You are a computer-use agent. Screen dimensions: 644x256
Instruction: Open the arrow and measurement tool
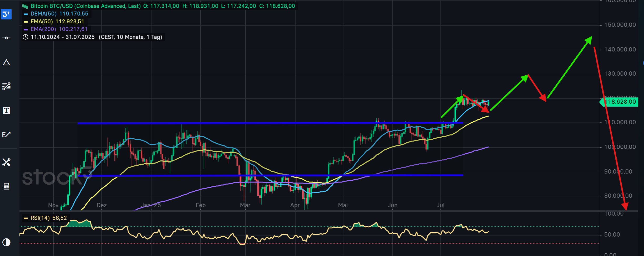6,135
